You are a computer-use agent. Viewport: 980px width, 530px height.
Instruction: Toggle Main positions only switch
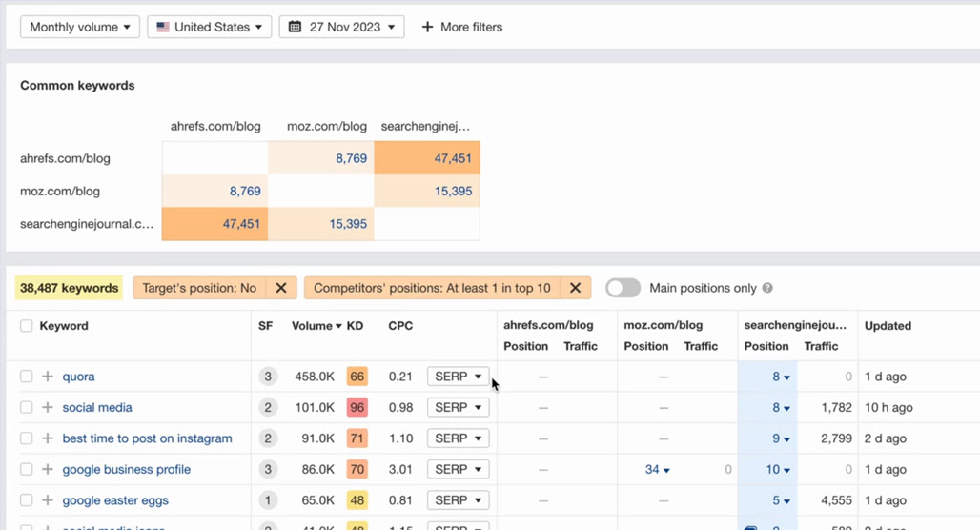pyautogui.click(x=623, y=288)
